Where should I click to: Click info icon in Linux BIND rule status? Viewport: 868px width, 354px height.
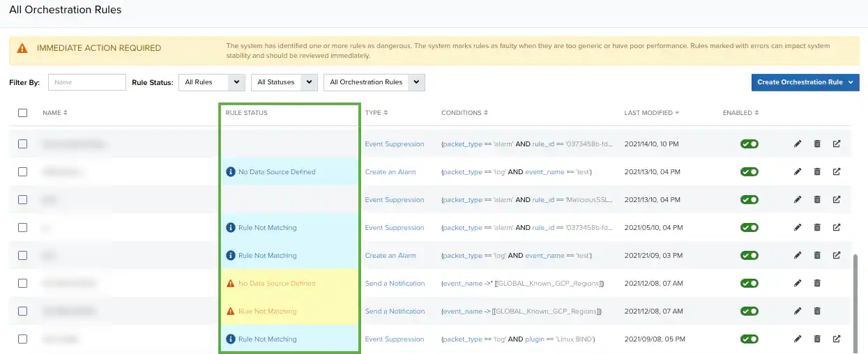(x=230, y=339)
